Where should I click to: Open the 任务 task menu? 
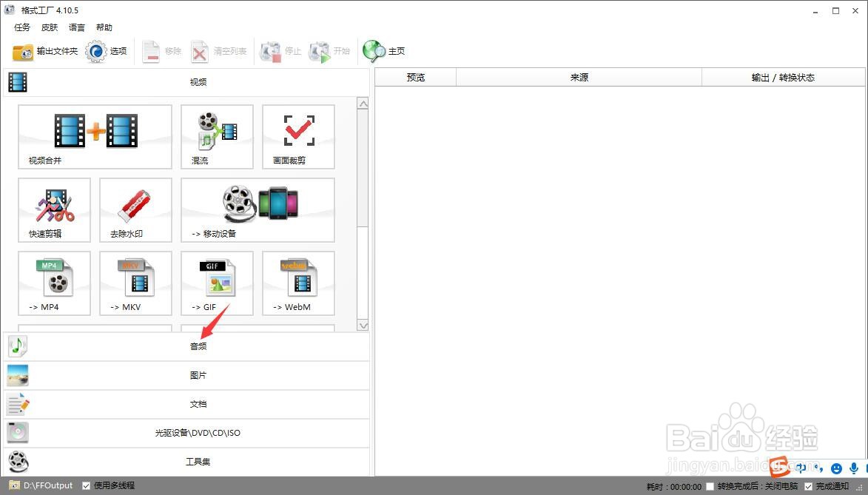click(22, 27)
